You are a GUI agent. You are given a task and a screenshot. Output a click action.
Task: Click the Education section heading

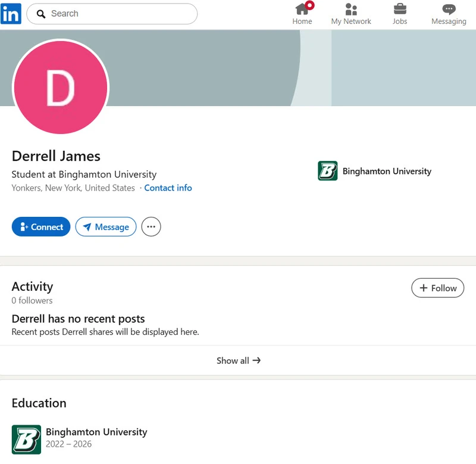click(39, 403)
